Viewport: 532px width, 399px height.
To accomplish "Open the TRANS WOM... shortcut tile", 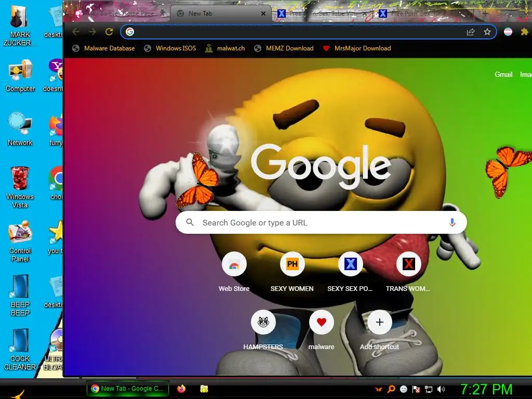I will point(408,272).
